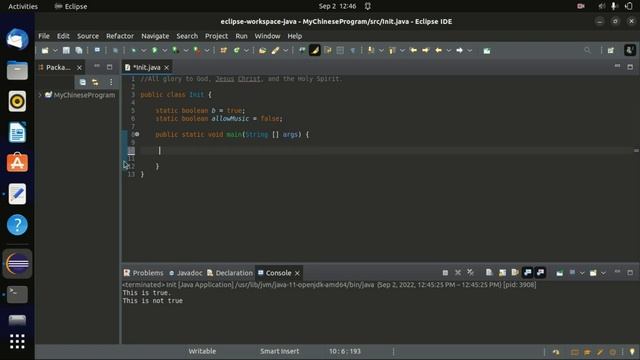Open the Run configurations dropdown arrow
This screenshot has width=640, height=360.
coord(164,51)
